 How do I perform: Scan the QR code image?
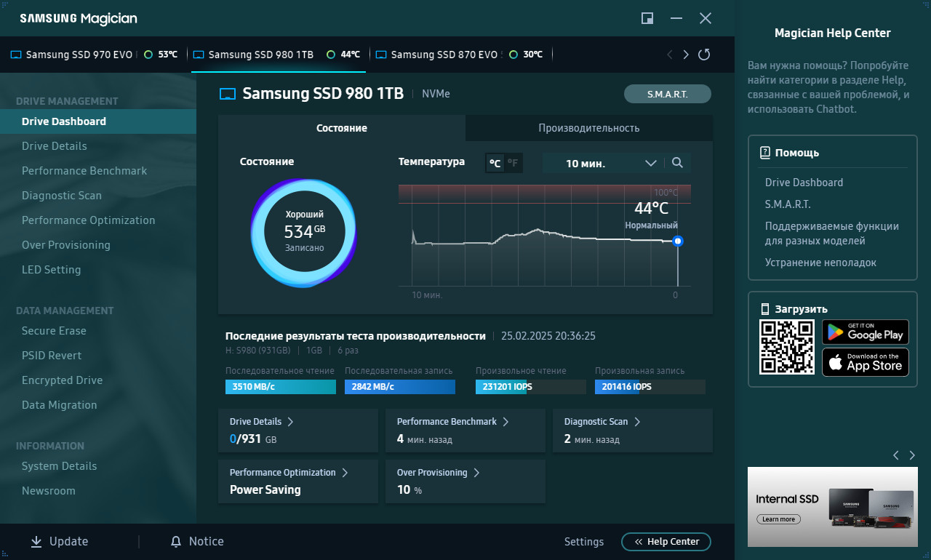click(787, 347)
